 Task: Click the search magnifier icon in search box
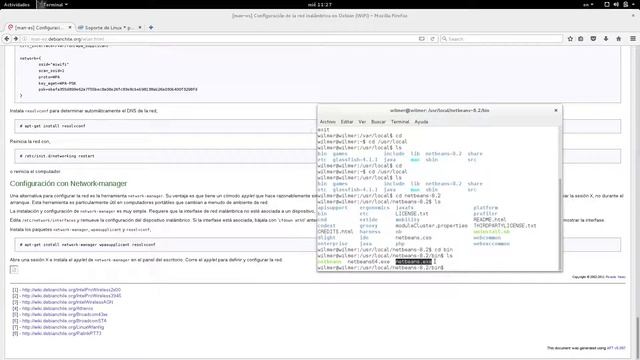pyautogui.click(x=444, y=39)
